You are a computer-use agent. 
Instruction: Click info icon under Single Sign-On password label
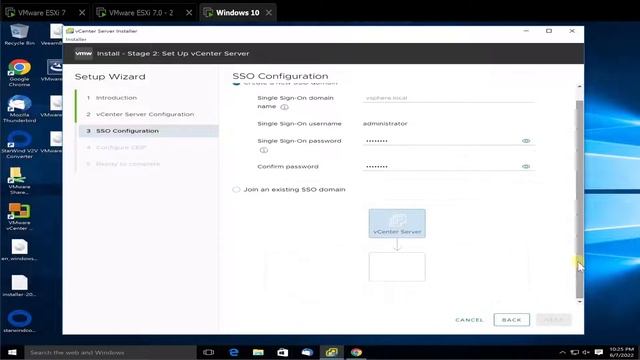264,150
